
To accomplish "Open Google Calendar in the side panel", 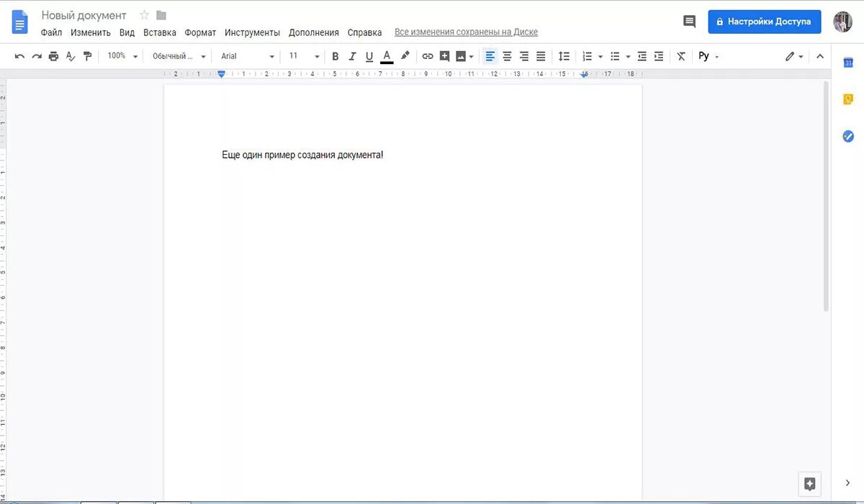I will tap(848, 63).
